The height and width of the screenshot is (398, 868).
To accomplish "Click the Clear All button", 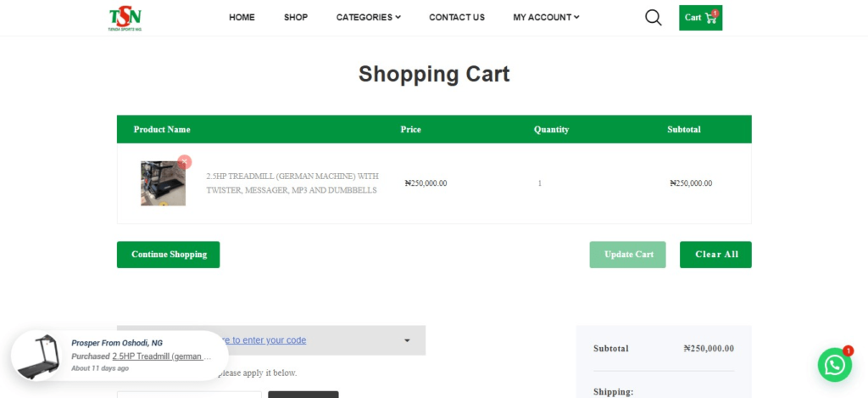I will (715, 255).
